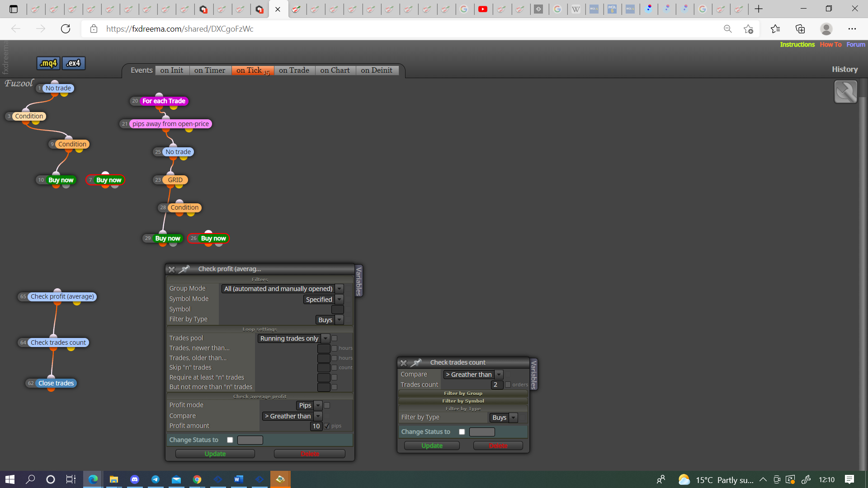Pick status color swatch in Check trades count
The height and width of the screenshot is (488, 868).
(482, 432)
